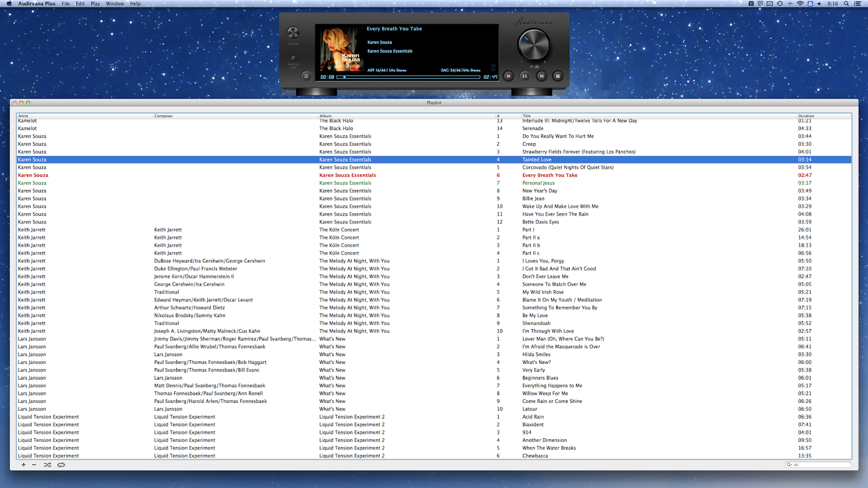This screenshot has width=868, height=488.
Task: Open the File menu
Action: (x=66, y=4)
